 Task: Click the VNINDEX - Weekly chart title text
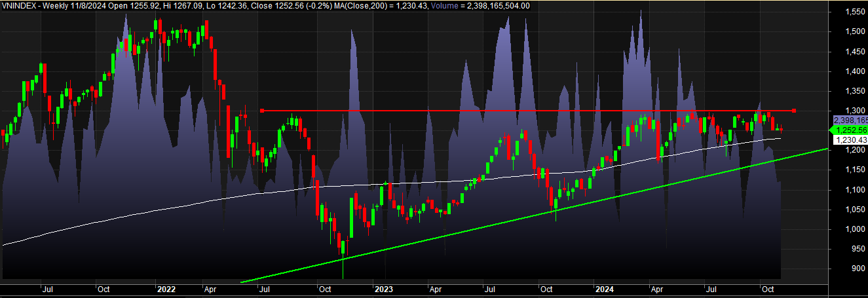tap(39, 6)
